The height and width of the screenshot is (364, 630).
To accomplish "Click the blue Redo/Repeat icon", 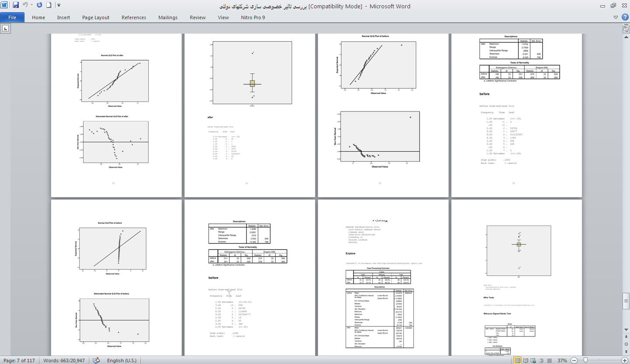I will (39, 6).
